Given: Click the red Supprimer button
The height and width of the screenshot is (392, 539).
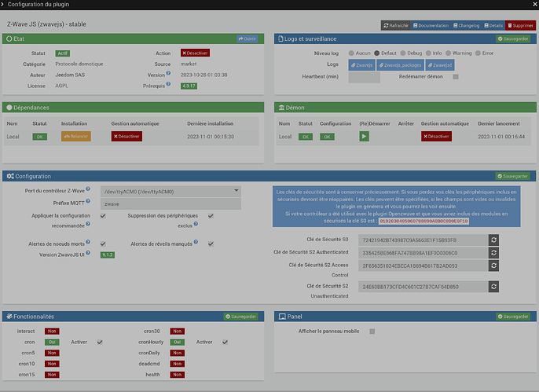Looking at the screenshot, I should (x=520, y=25).
